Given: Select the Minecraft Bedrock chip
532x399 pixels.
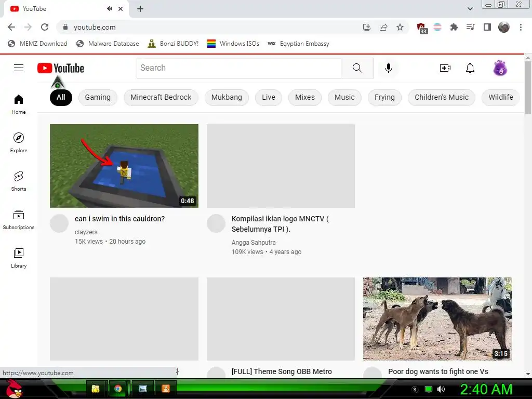Looking at the screenshot, I should [161, 97].
